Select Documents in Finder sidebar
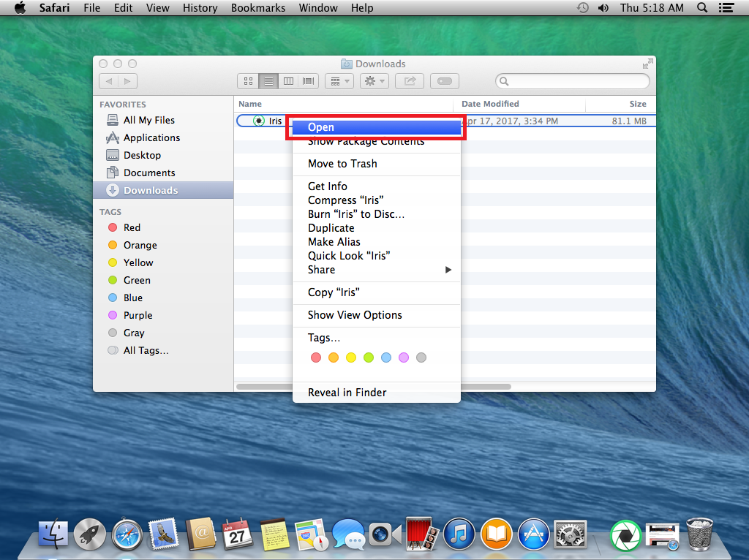 [163, 173]
